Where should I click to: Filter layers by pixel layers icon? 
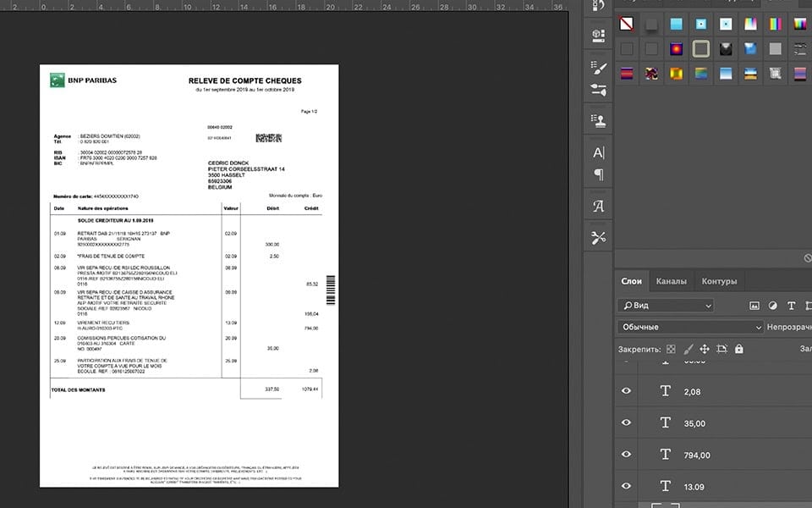[754, 306]
